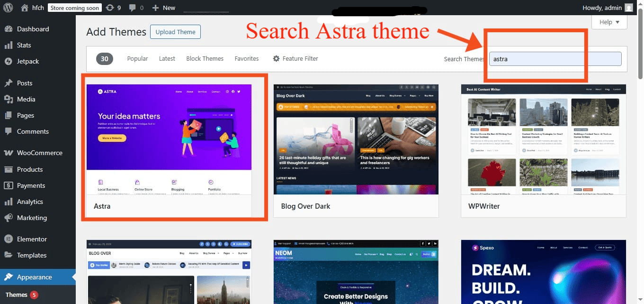644x304 pixels.
Task: Click the Media icon in sidebar
Action: (x=9, y=99)
